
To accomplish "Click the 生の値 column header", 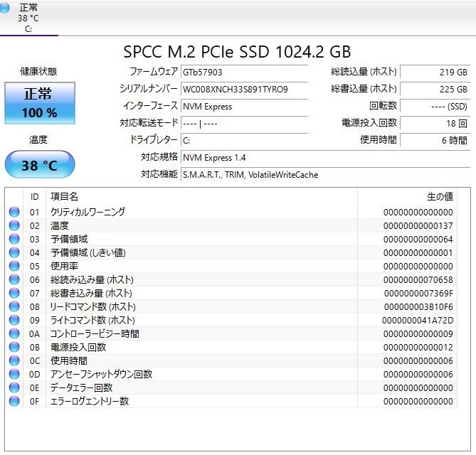I will pos(439,196).
